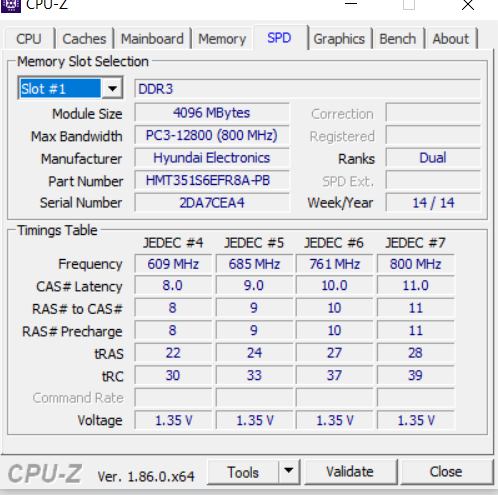
Task: Switch to the Caches tab
Action: 84,39
